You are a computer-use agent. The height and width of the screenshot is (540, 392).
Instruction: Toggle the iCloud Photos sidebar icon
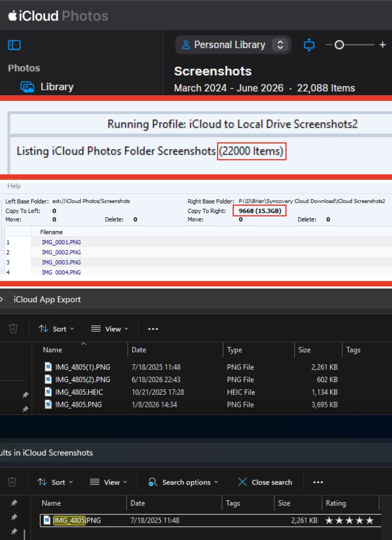(14, 45)
